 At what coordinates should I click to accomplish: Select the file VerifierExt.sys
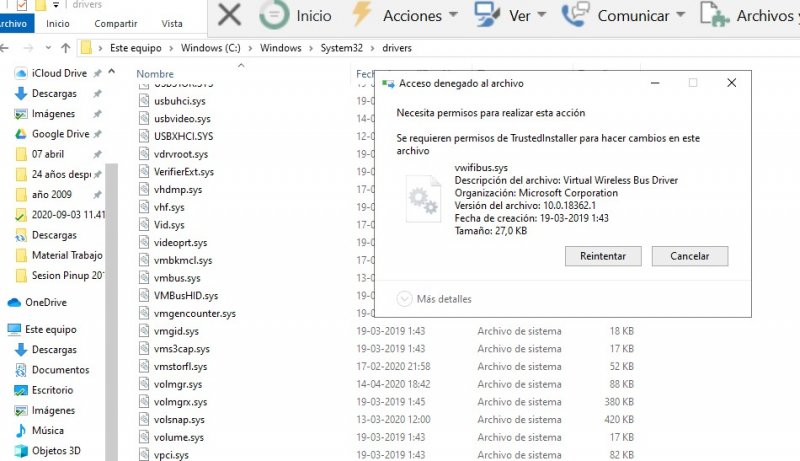[x=184, y=172]
